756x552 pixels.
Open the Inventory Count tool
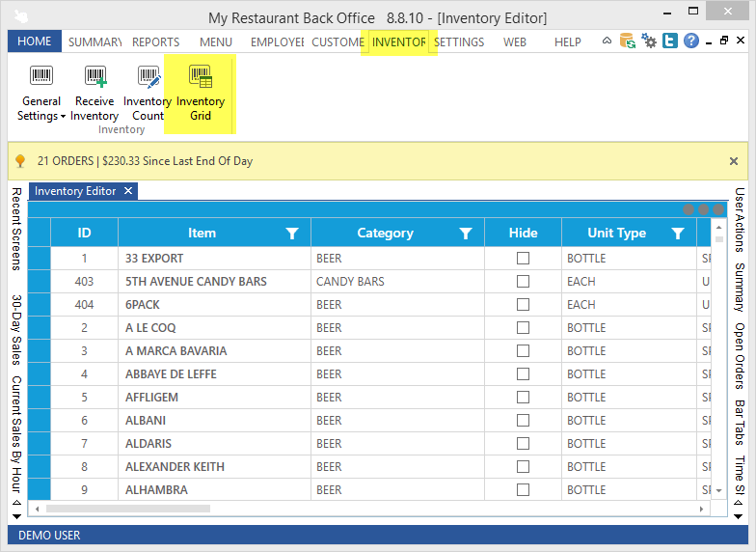click(x=148, y=93)
